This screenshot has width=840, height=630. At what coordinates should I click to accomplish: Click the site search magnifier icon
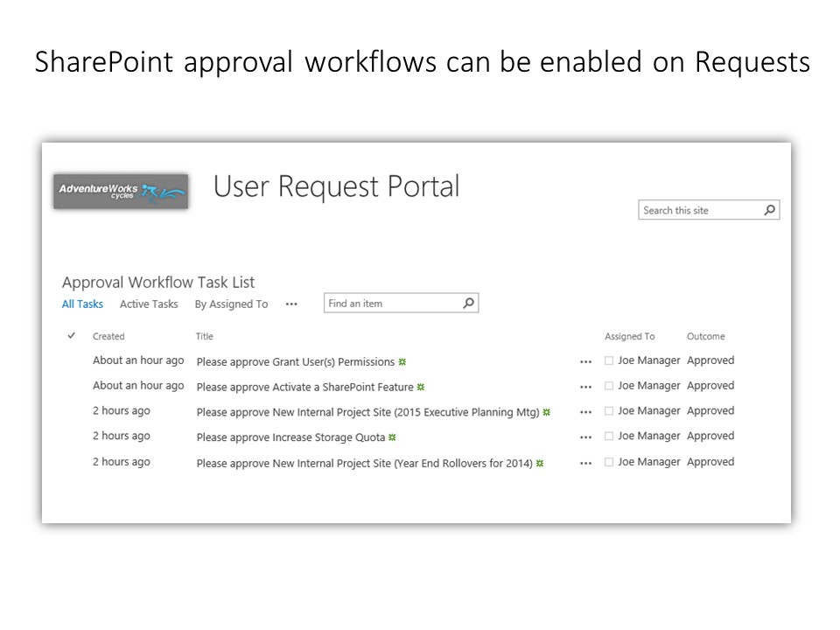coord(769,210)
